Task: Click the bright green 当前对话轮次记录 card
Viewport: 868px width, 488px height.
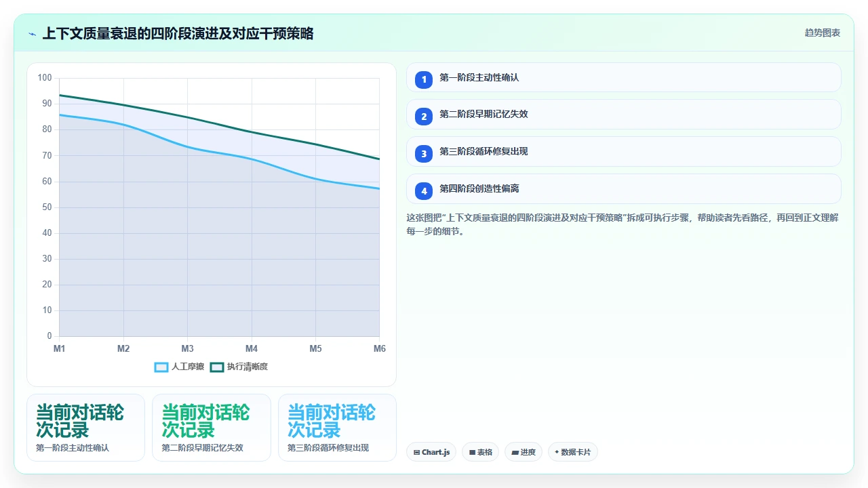Action: 212,428
